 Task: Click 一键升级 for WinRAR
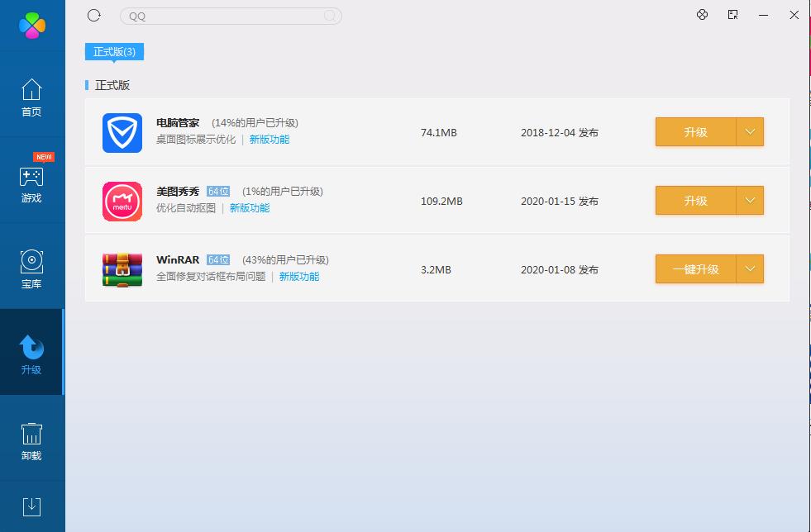(x=695, y=268)
